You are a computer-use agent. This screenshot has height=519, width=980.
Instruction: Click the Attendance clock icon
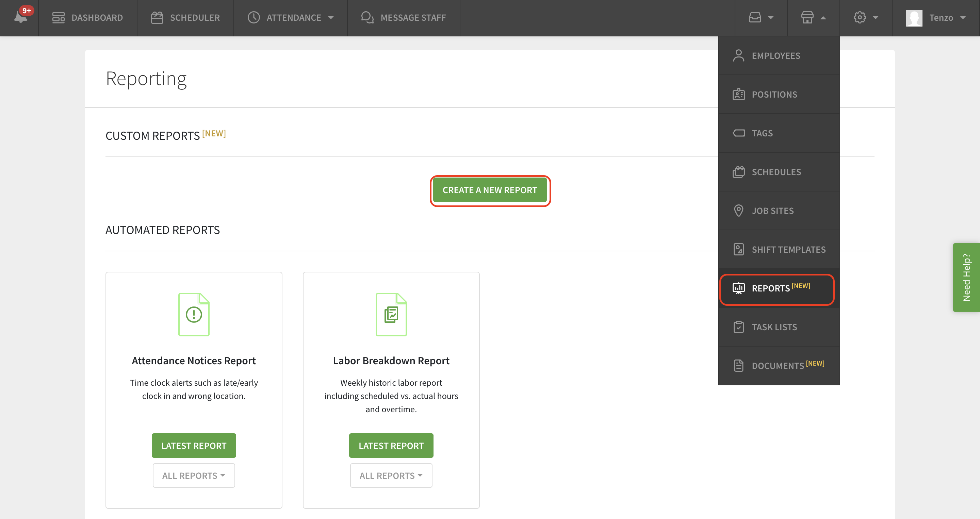[254, 17]
